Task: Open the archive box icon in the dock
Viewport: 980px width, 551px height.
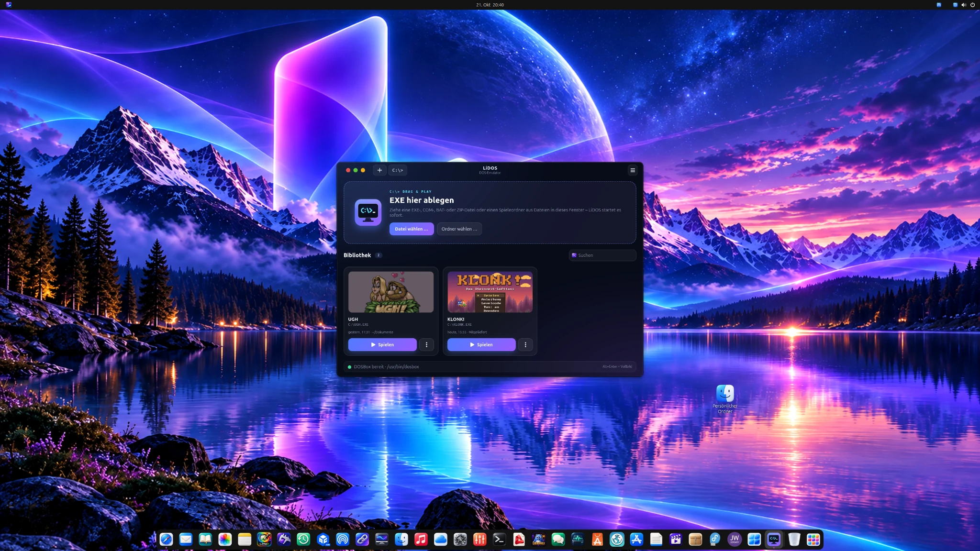Action: pos(695,540)
